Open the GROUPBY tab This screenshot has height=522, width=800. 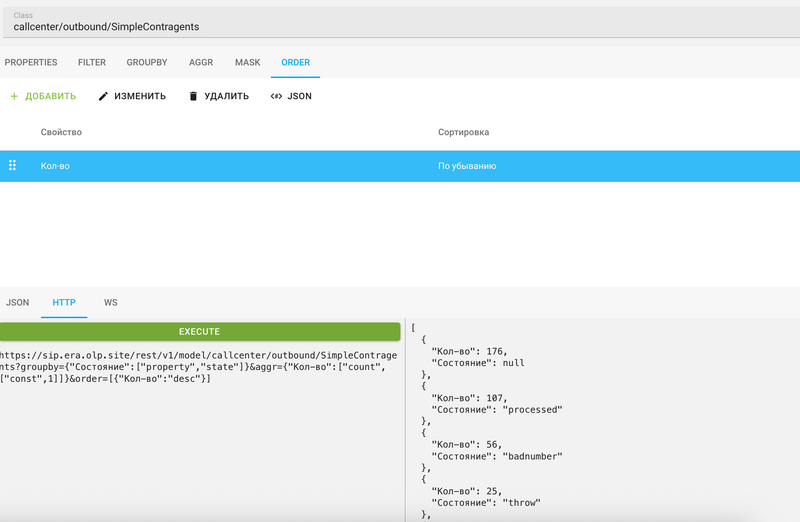(x=147, y=62)
